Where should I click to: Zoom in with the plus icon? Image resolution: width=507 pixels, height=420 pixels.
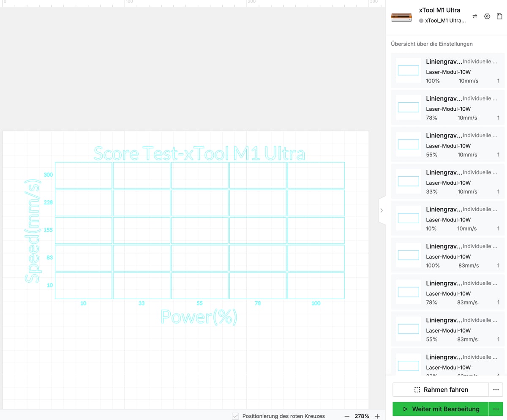(x=377, y=416)
